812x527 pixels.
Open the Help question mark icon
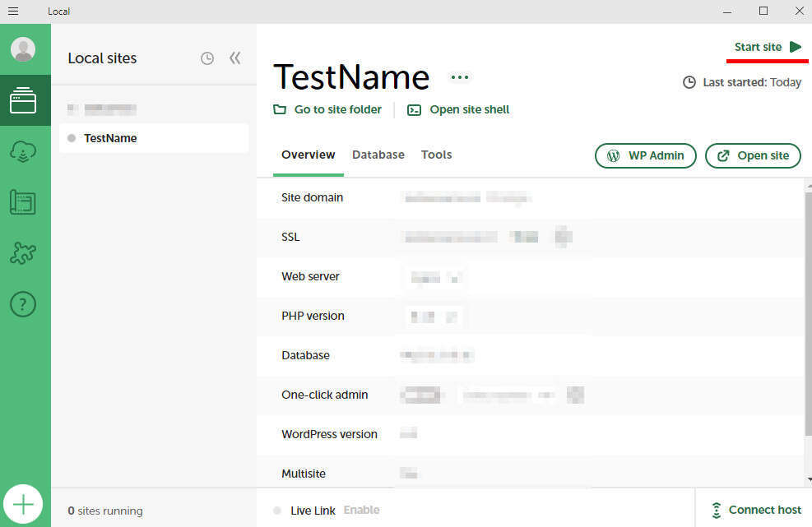pos(23,304)
